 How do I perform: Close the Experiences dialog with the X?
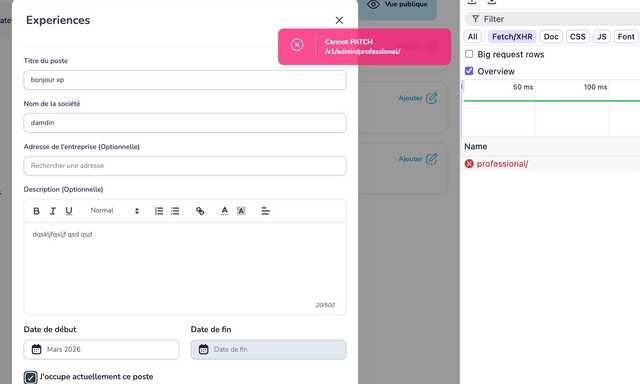point(339,20)
